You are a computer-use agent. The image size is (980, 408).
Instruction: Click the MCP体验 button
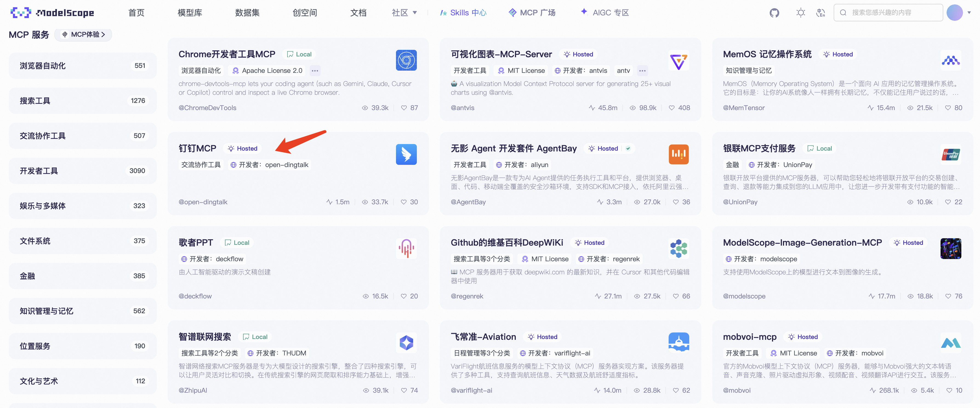83,35
